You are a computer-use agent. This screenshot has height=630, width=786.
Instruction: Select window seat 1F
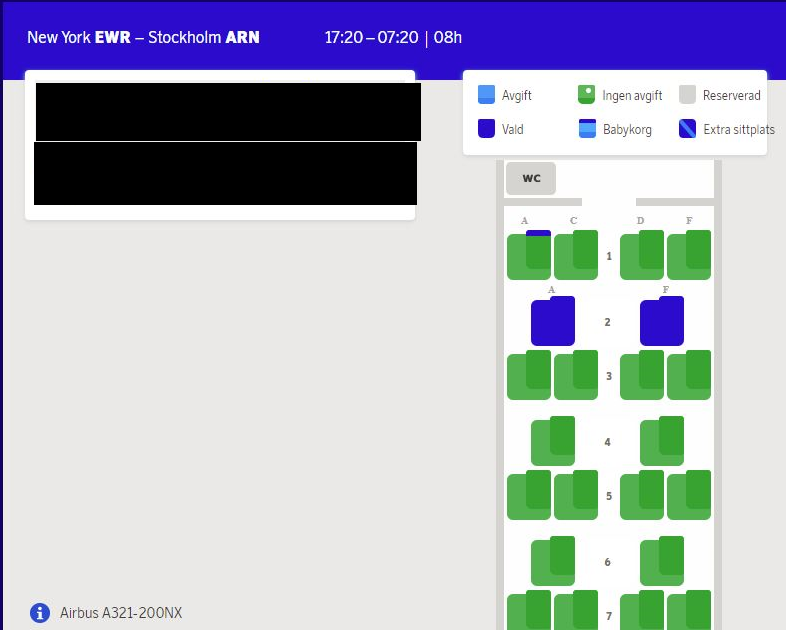click(689, 256)
